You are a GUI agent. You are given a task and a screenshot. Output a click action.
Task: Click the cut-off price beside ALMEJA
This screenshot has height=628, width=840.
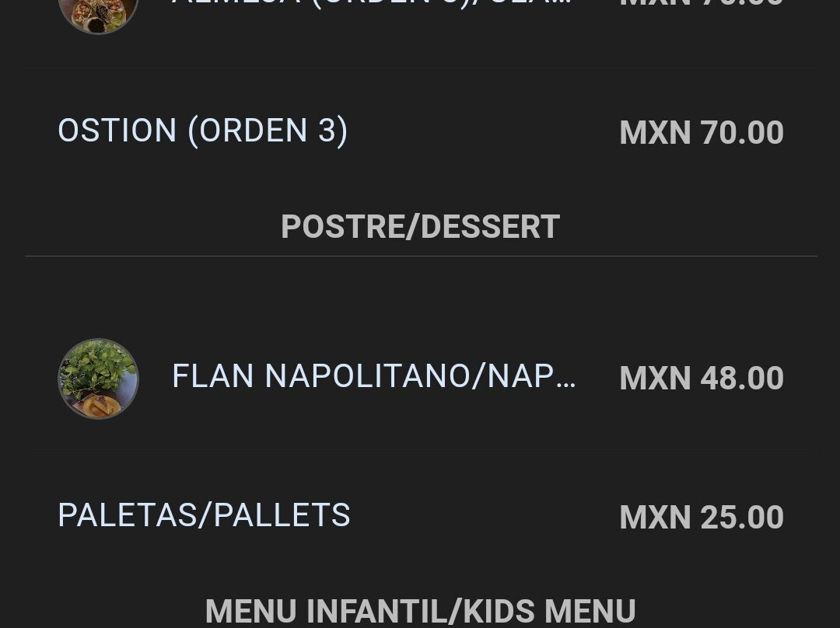pyautogui.click(x=701, y=4)
